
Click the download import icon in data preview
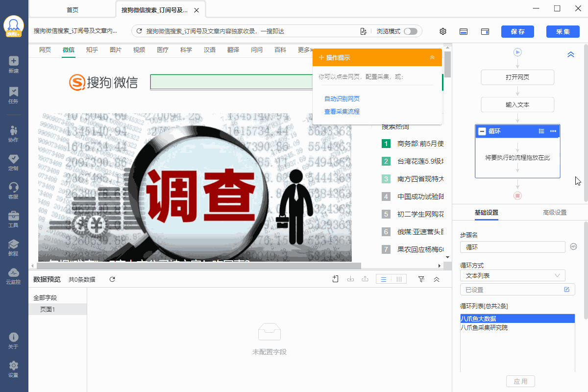pyautogui.click(x=350, y=279)
